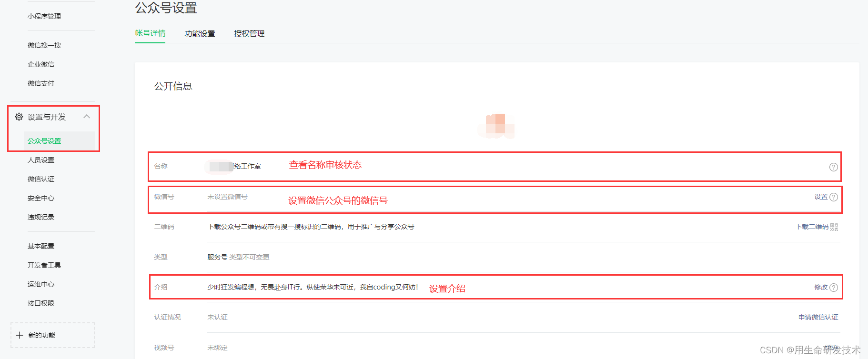Viewport: 868px width, 359px height.
Task: Click the gear icon beside 设置与开发
Action: (x=19, y=117)
